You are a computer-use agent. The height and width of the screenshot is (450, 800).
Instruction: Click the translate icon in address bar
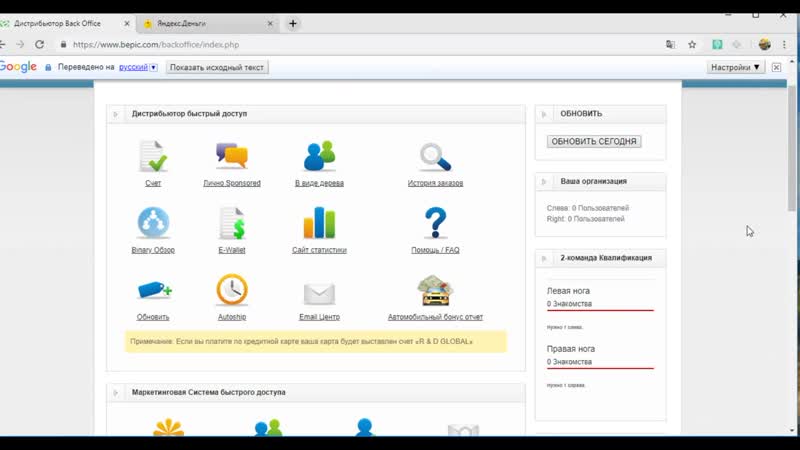(x=670, y=44)
